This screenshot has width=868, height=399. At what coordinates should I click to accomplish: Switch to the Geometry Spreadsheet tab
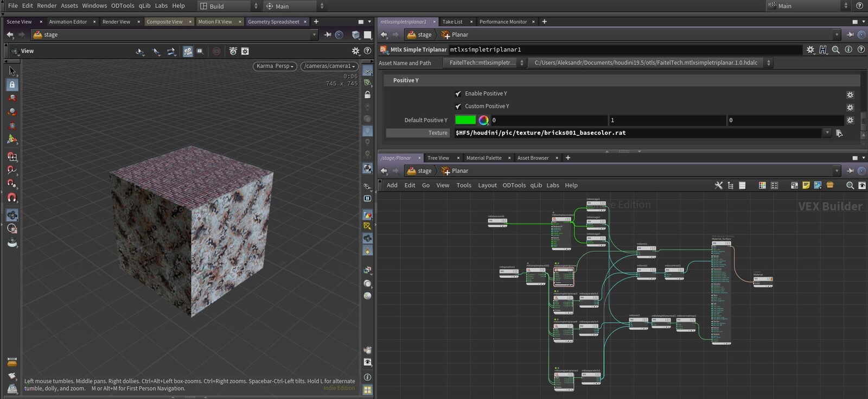click(x=273, y=22)
